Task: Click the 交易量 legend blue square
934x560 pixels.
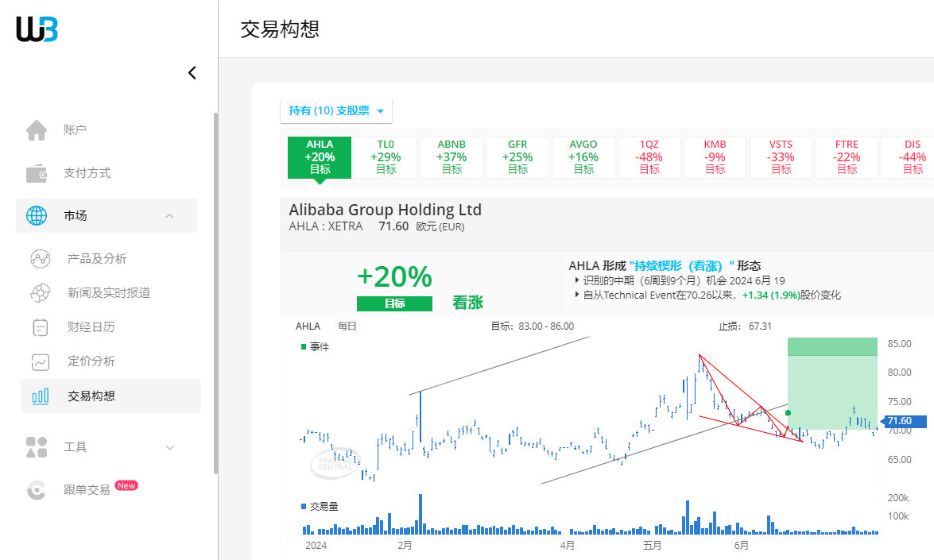Action: point(304,507)
